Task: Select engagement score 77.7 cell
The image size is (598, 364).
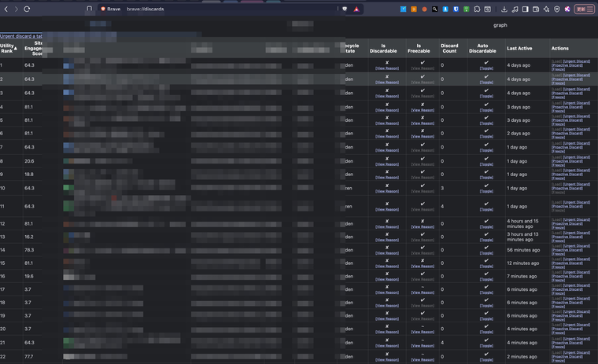Action: coord(29,357)
